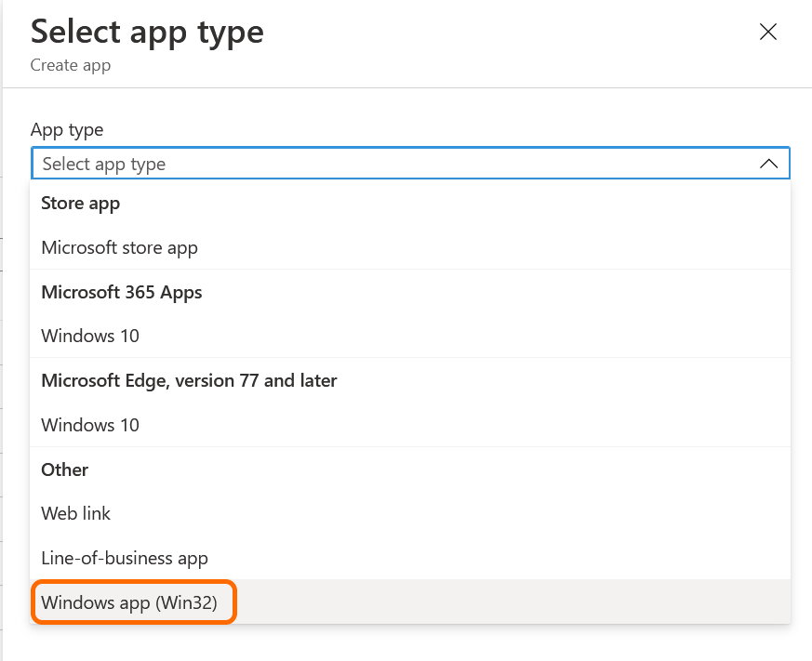Click the Store app group header
812x661 pixels.
click(x=81, y=203)
